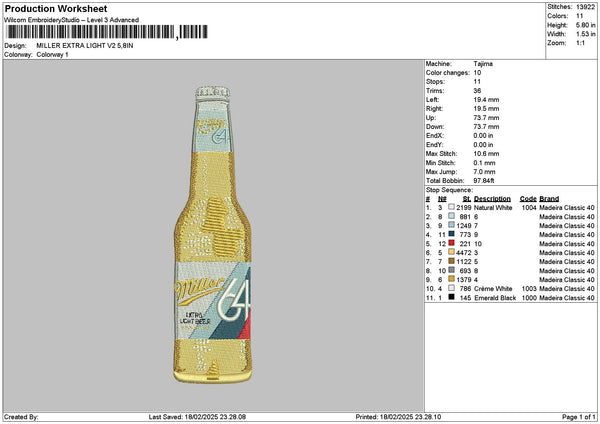Click the Total Bobbin value 97.84ft
Viewport: 600px width, 424px height.
click(484, 181)
